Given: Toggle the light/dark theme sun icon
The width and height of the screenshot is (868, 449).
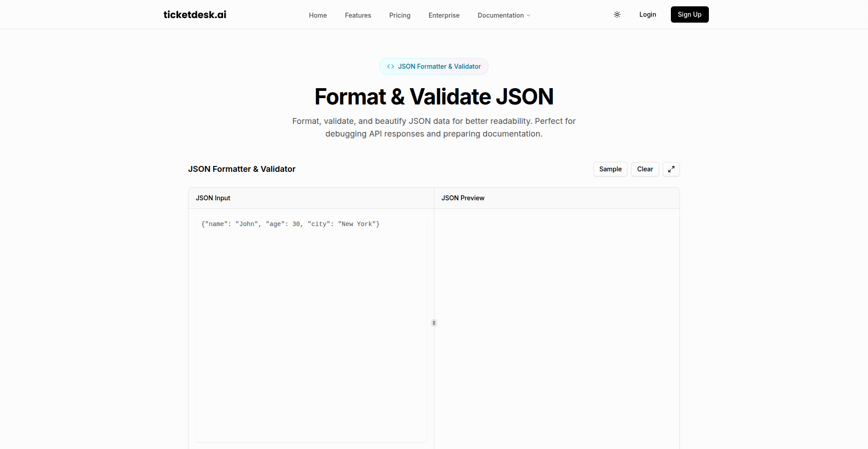Looking at the screenshot, I should pos(617,15).
